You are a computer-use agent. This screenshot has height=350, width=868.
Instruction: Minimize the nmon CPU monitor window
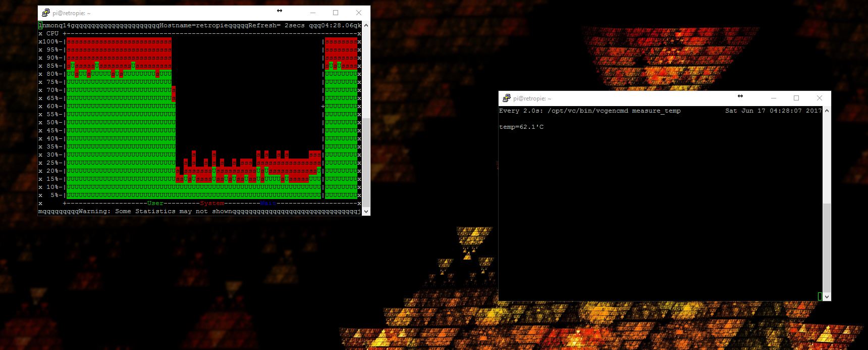[x=312, y=13]
